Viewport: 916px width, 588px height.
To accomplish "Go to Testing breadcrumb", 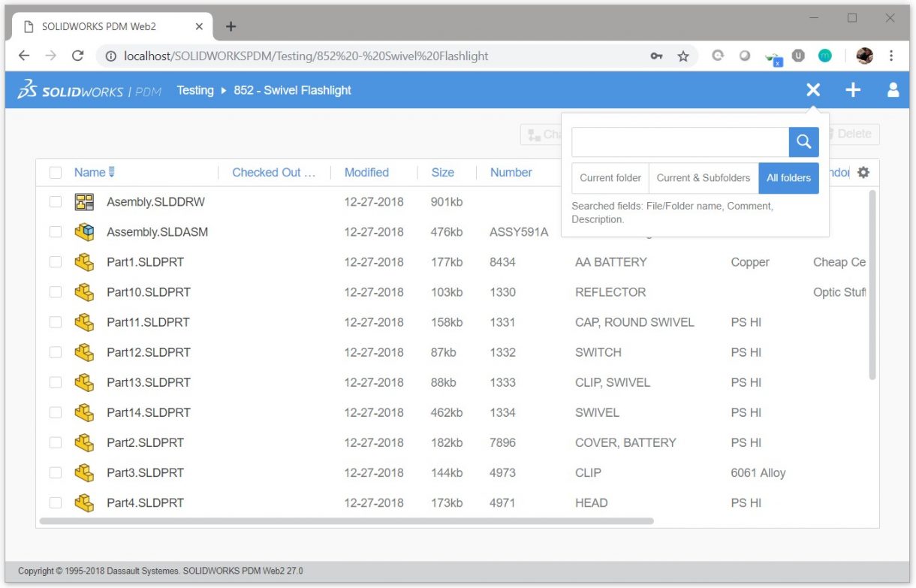I will [195, 90].
